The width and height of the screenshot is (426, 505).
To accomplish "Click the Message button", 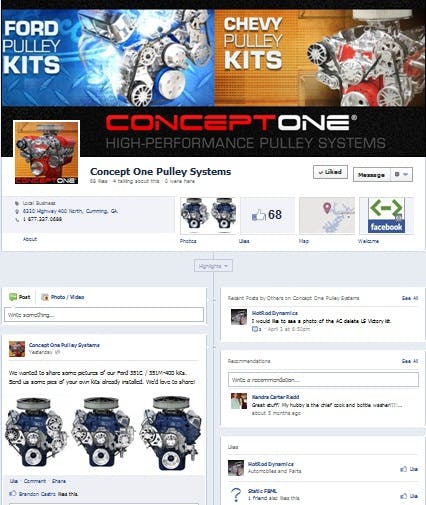I will 371,175.
